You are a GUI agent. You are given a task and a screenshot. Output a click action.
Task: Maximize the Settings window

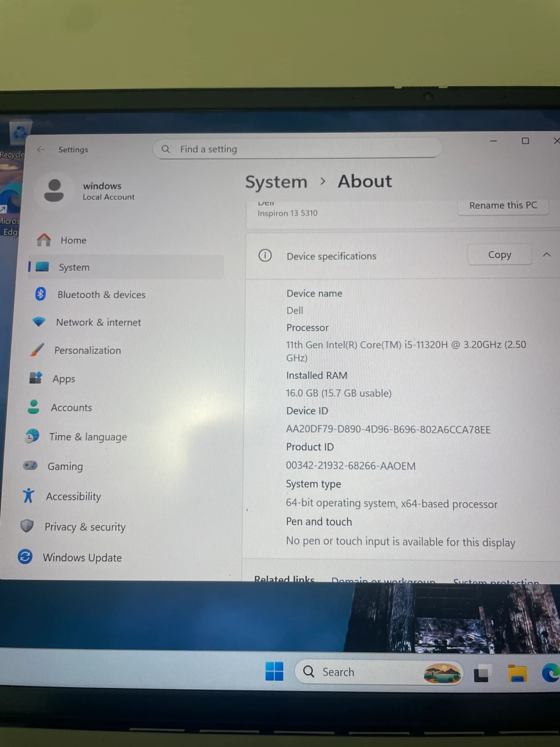click(525, 141)
